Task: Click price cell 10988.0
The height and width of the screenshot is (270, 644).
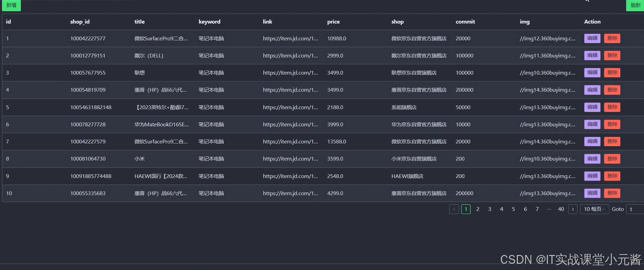Action: click(336, 38)
